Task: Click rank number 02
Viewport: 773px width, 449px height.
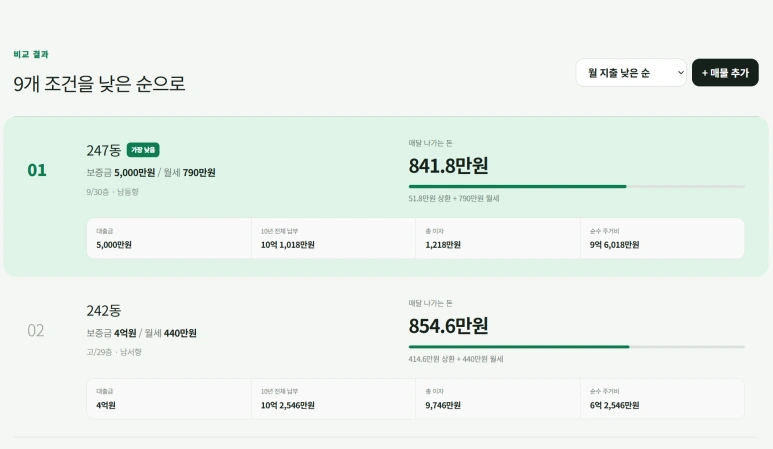Action: tap(36, 330)
